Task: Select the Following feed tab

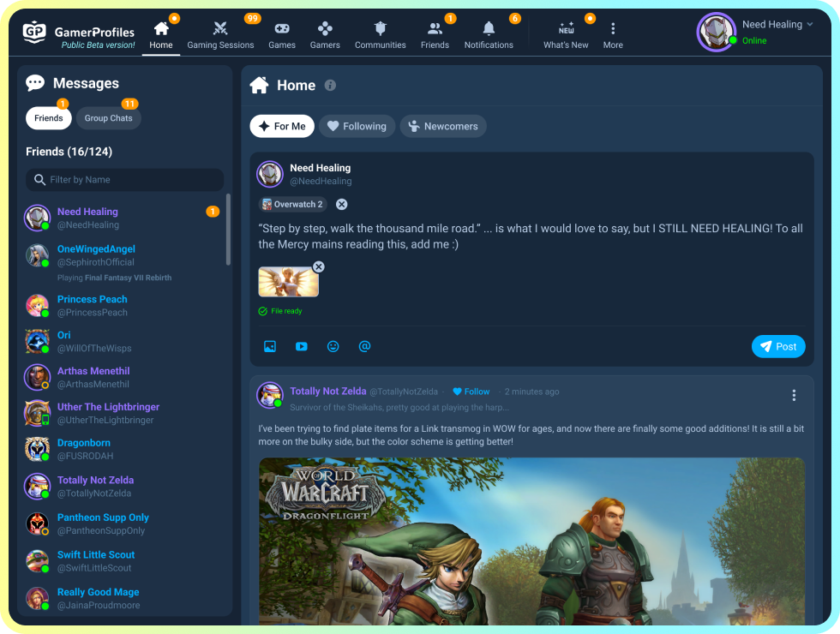Action: click(357, 127)
